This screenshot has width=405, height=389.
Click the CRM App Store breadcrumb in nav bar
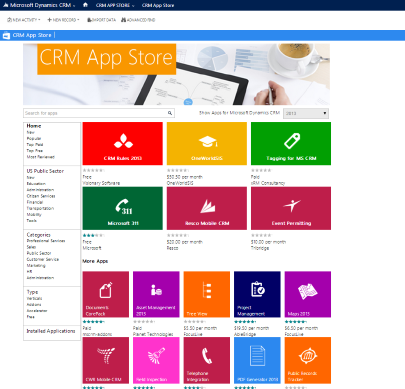point(158,5)
